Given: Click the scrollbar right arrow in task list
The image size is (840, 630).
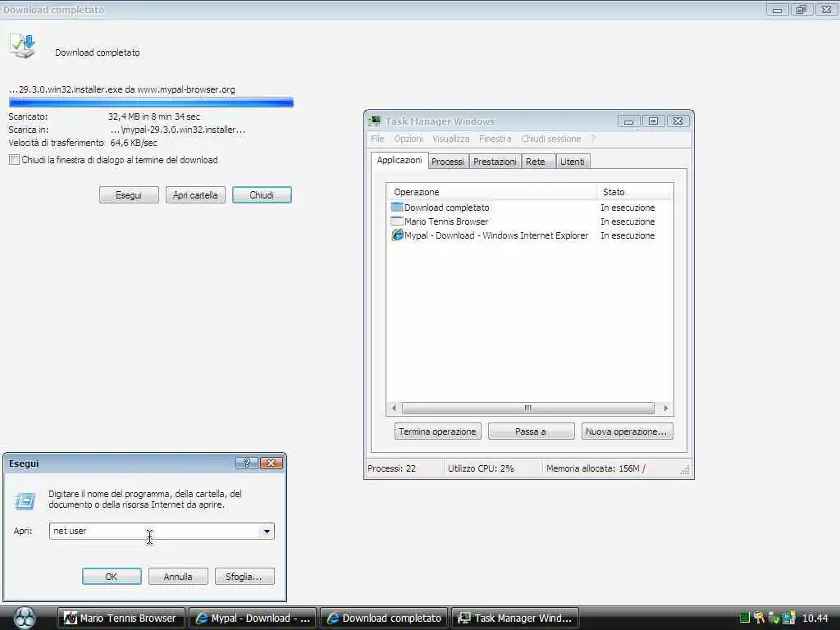Looking at the screenshot, I should pyautogui.click(x=665, y=409).
